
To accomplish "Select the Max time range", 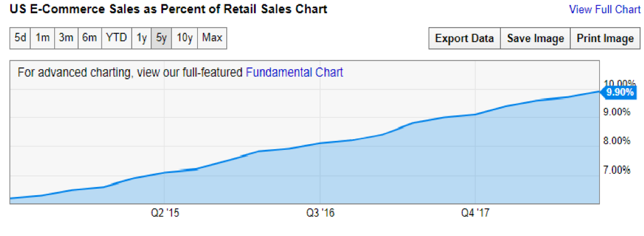I will tap(212, 38).
